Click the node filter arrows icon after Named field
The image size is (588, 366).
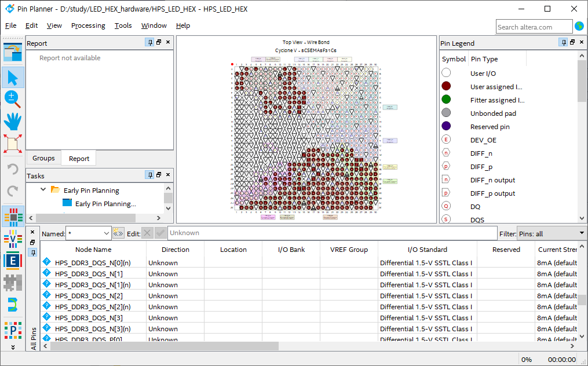coord(118,233)
